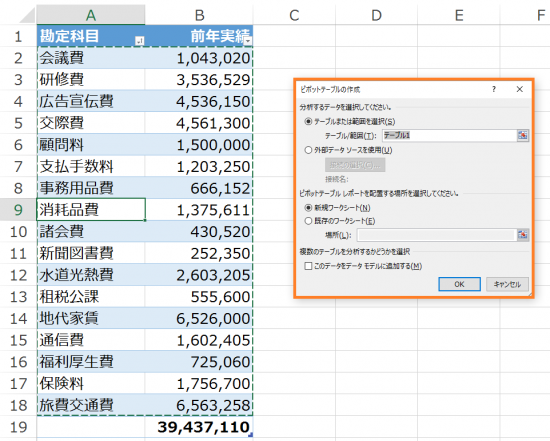Choose 既存のワークシート radio option
Screen dimensions: 550x441
pos(308,221)
